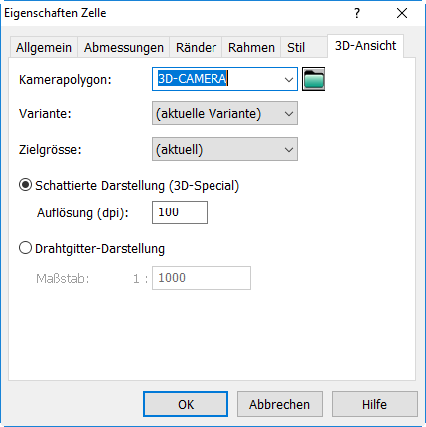
Task: Click the 3D-Ansicht tab
Action: click(366, 46)
